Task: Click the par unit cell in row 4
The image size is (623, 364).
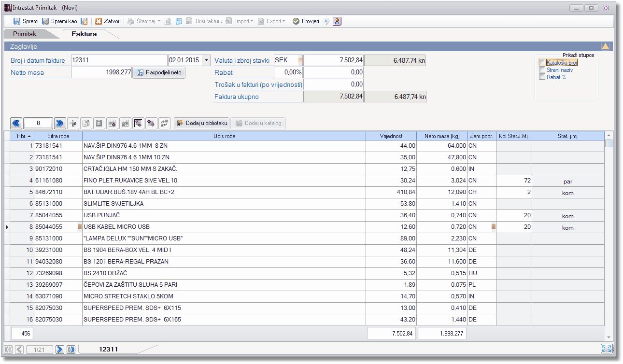Action: click(568, 181)
